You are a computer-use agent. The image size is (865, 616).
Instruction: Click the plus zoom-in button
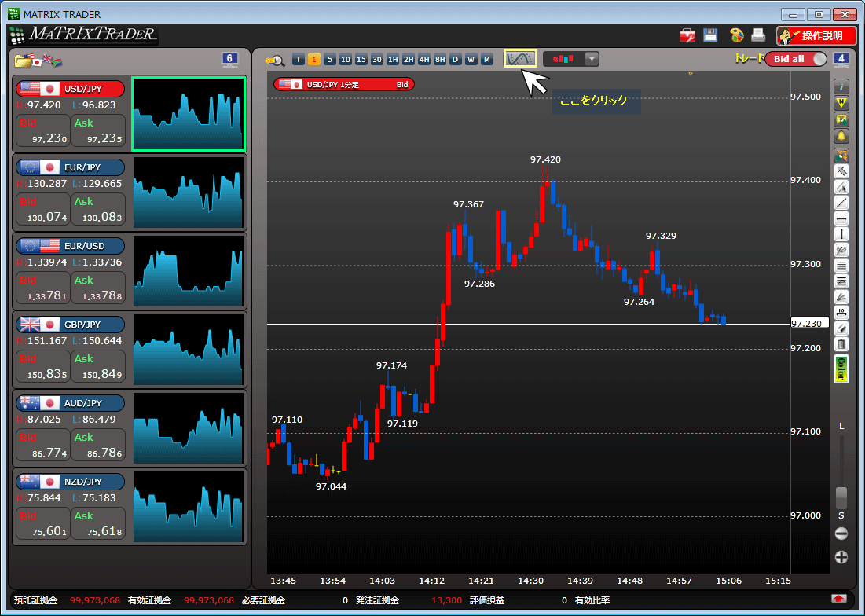[841, 557]
